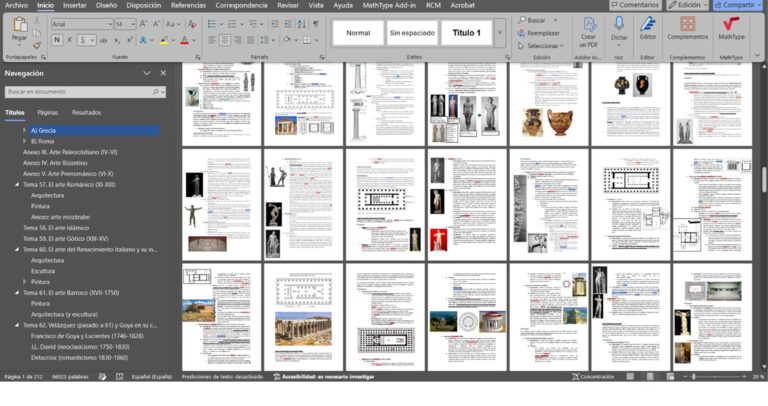Screen dimensions: 768x406
Task: Apply subscript formatting
Action: [x=117, y=41]
